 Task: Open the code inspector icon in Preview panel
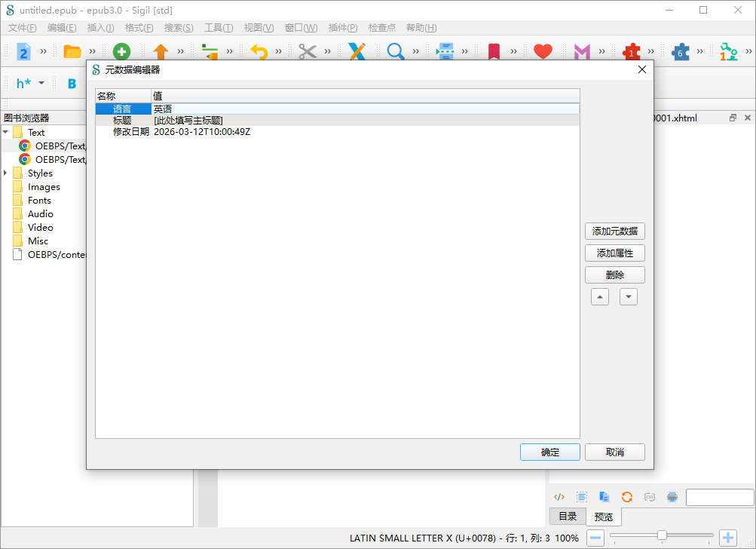559,496
